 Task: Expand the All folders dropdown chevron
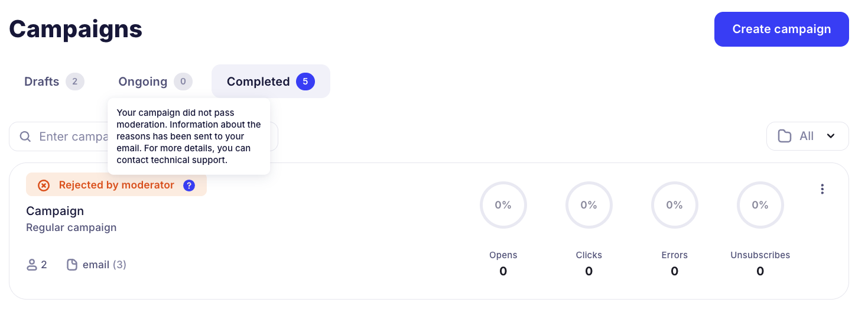pyautogui.click(x=831, y=136)
